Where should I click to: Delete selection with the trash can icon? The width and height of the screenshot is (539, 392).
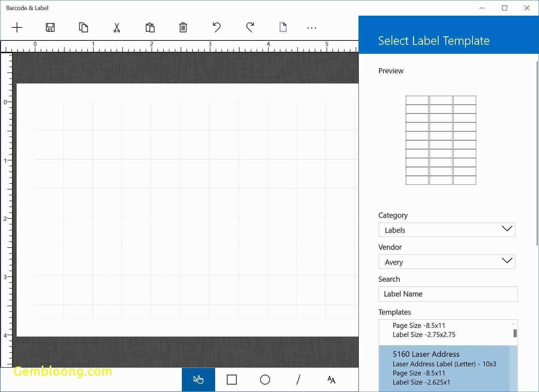click(183, 28)
